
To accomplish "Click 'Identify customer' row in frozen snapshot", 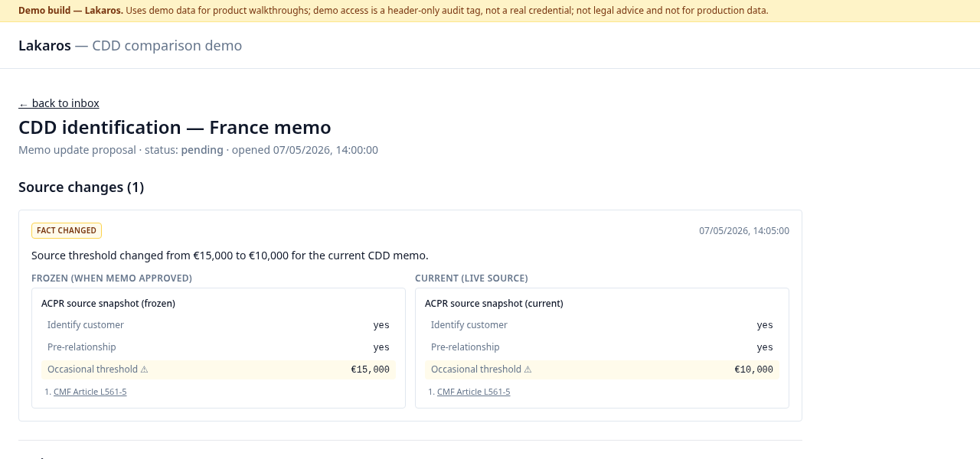I will click(218, 325).
